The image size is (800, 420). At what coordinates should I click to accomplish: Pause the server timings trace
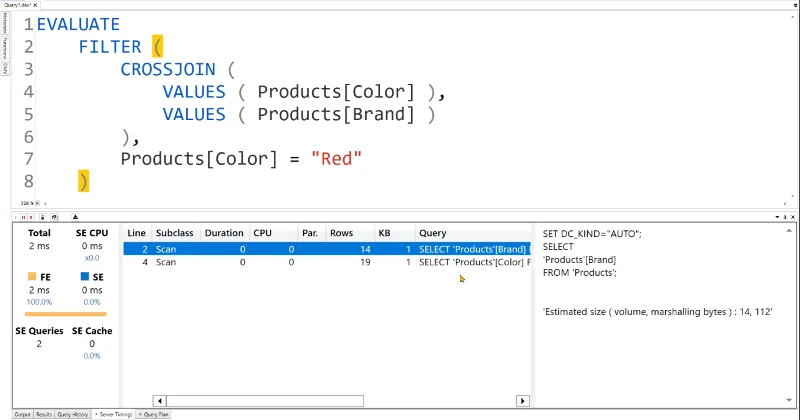pos(23,217)
